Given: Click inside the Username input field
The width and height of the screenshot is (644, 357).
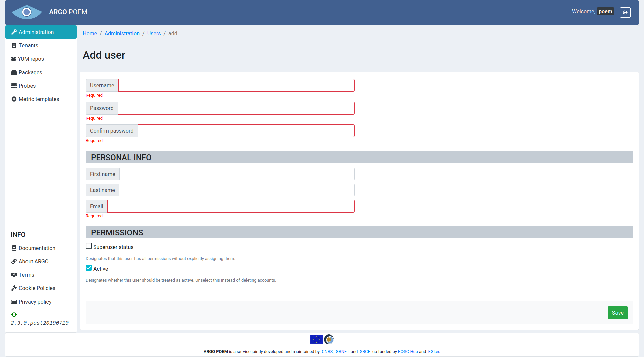Looking at the screenshot, I should pyautogui.click(x=236, y=85).
